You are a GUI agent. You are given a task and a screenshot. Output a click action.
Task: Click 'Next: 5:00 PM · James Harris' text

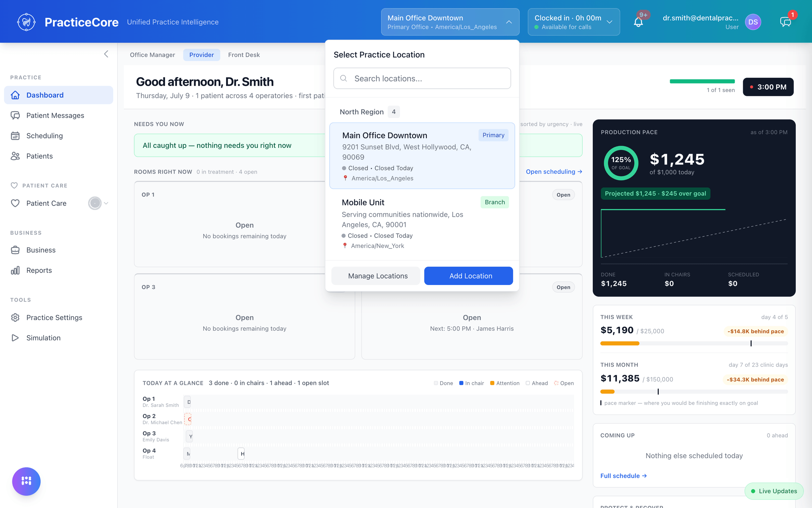(472, 329)
